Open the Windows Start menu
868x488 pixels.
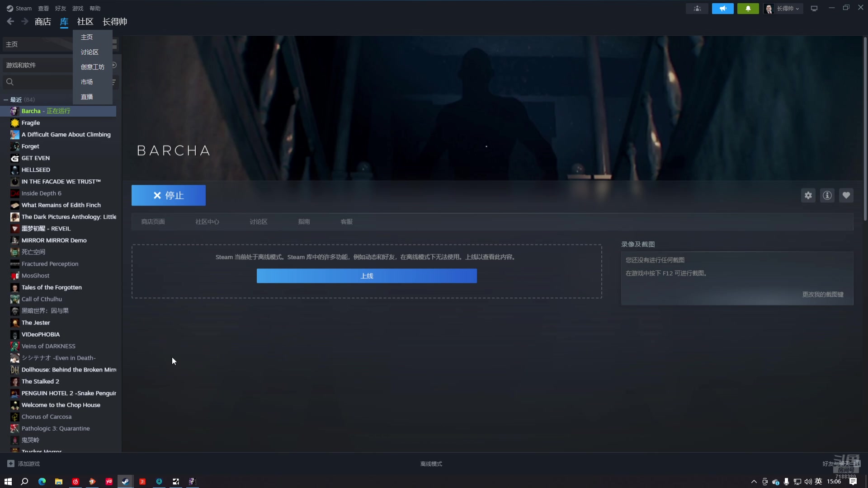[x=8, y=481]
